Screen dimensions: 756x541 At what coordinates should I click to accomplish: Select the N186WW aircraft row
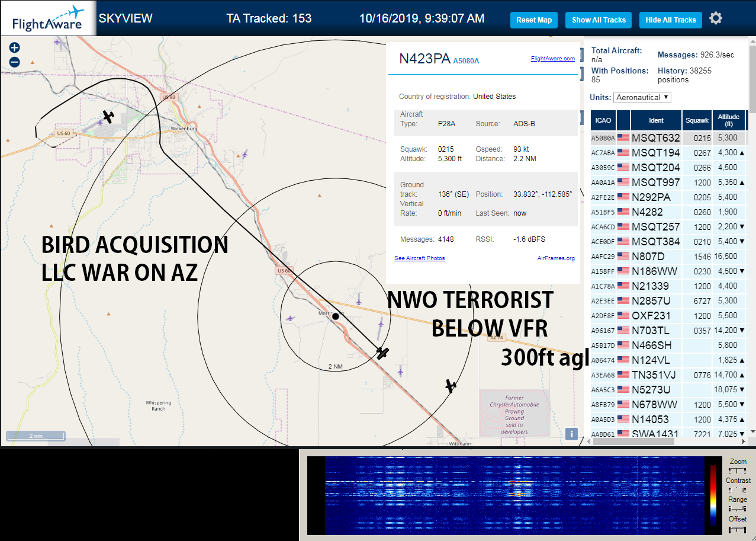[669, 271]
